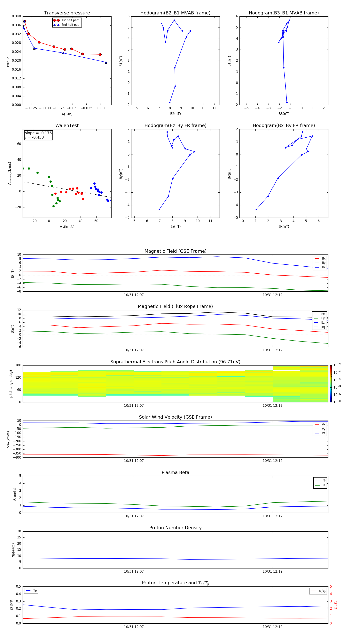Click the last blue triangle marker in Transverse pressure
This screenshot has width=351, height=644.
click(106, 62)
